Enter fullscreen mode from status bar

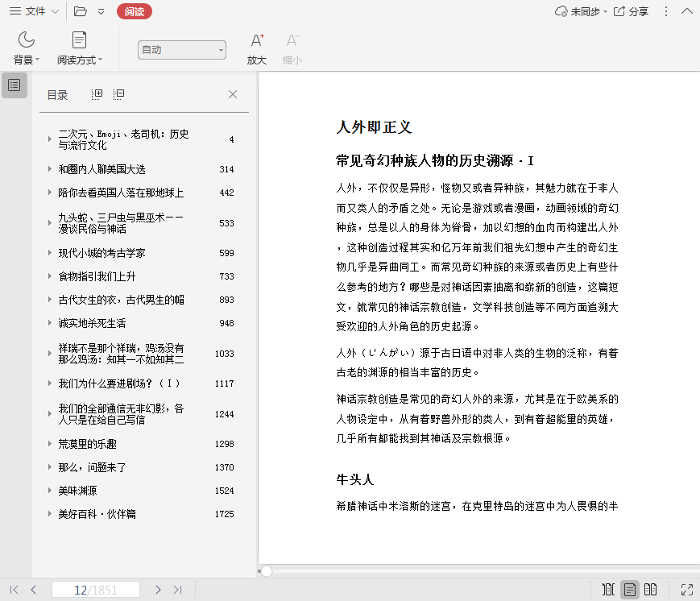686,590
